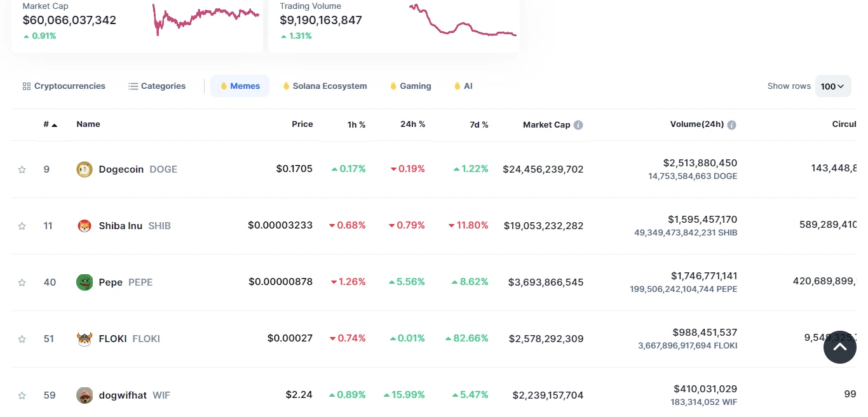Image resolution: width=868 pixels, height=417 pixels.
Task: Switch to the Gaming filter
Action: click(410, 86)
